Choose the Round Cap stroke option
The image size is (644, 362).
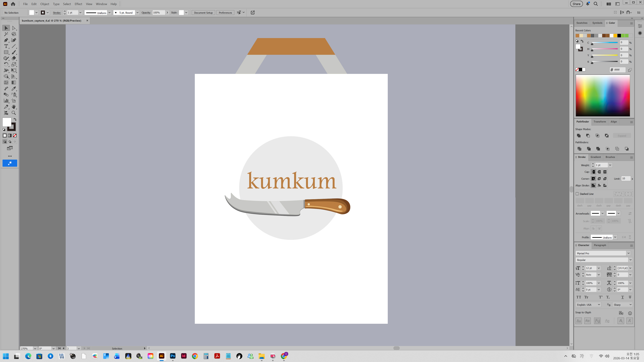599,172
